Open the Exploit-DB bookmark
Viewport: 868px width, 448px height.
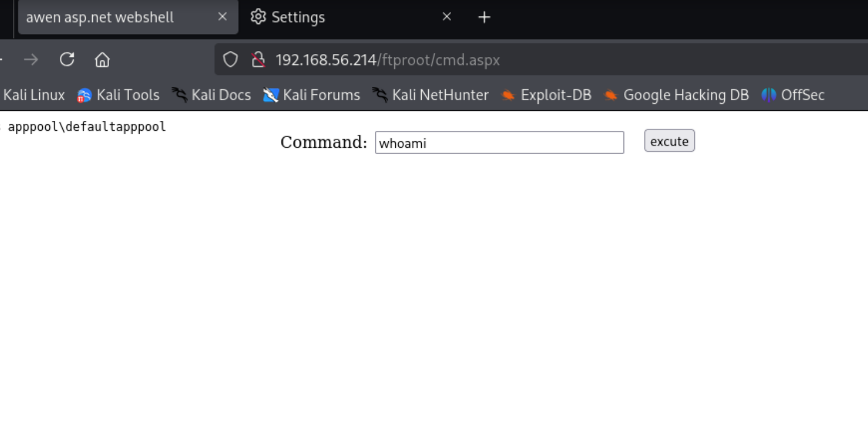click(x=547, y=94)
